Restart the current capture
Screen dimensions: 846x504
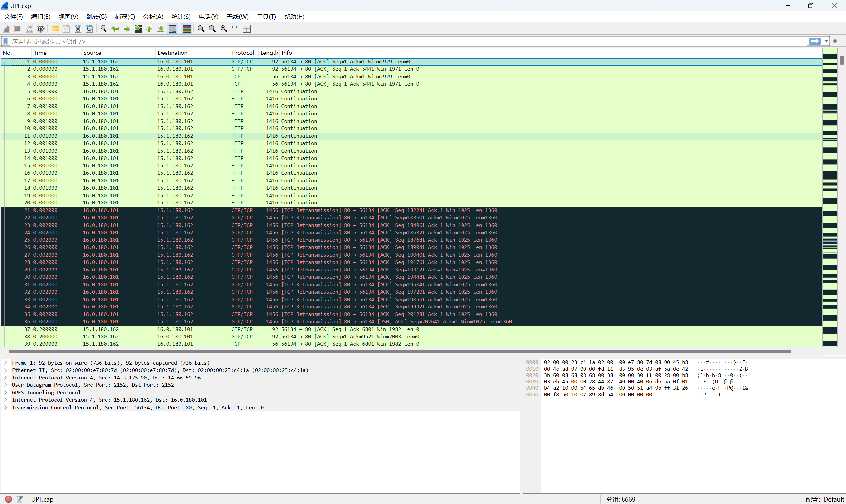click(29, 29)
